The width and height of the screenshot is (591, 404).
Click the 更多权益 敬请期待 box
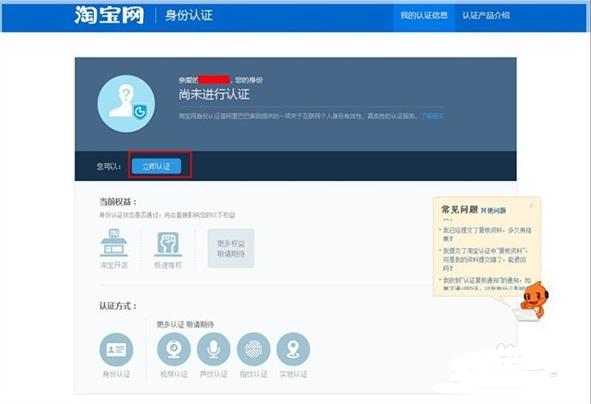(x=231, y=248)
